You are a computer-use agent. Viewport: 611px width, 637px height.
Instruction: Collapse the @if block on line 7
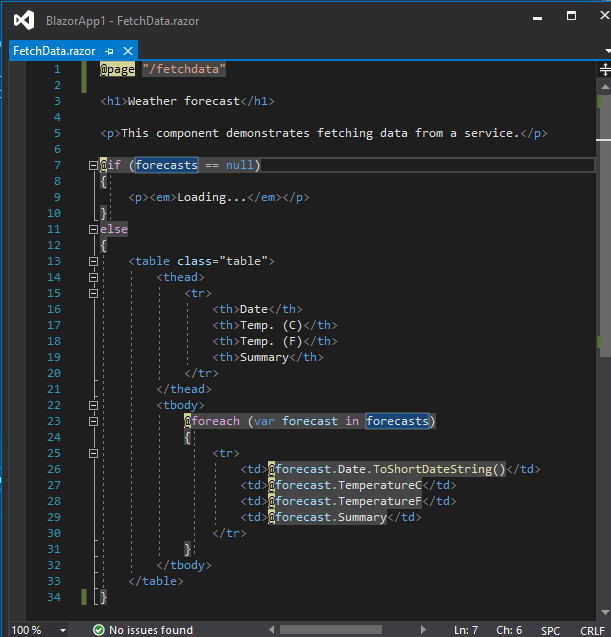coord(92,165)
